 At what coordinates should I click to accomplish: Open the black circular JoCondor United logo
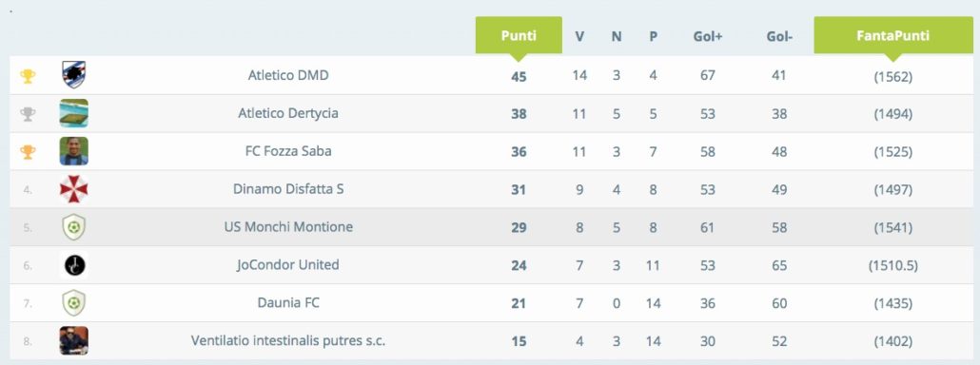point(74,265)
